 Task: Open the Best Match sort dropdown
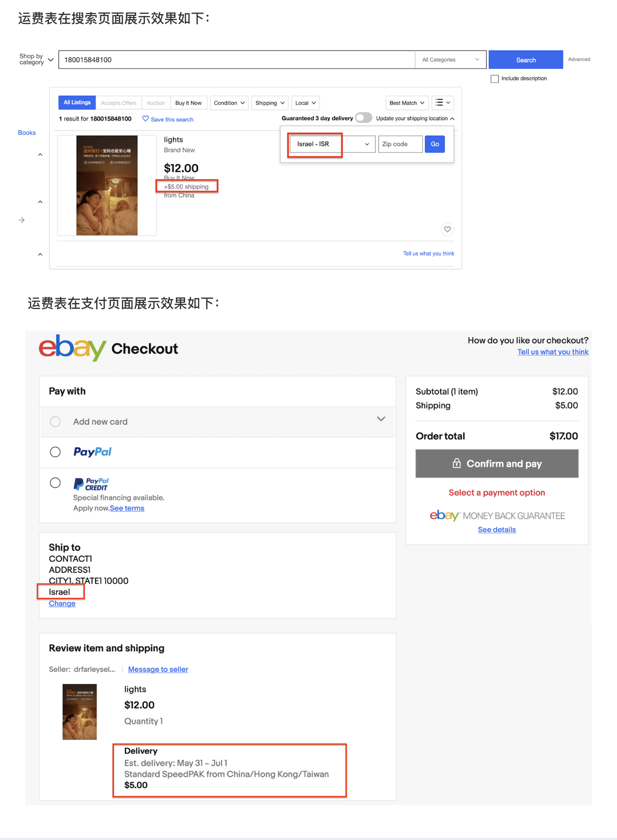[407, 103]
